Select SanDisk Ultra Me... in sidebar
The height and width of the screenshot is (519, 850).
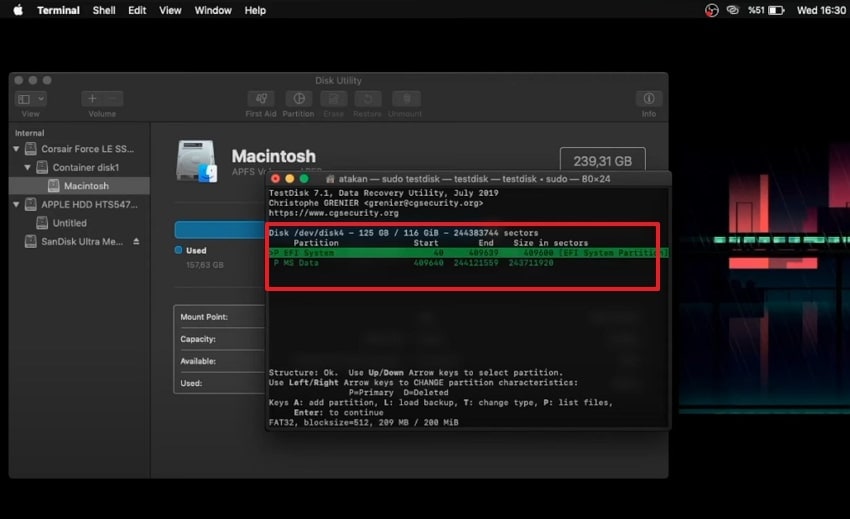click(x=82, y=241)
